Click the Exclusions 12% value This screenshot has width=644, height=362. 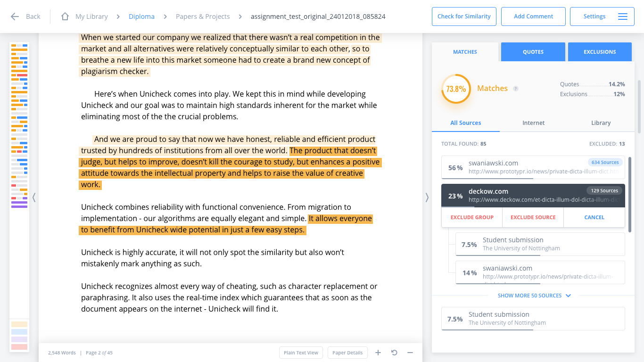tap(619, 94)
